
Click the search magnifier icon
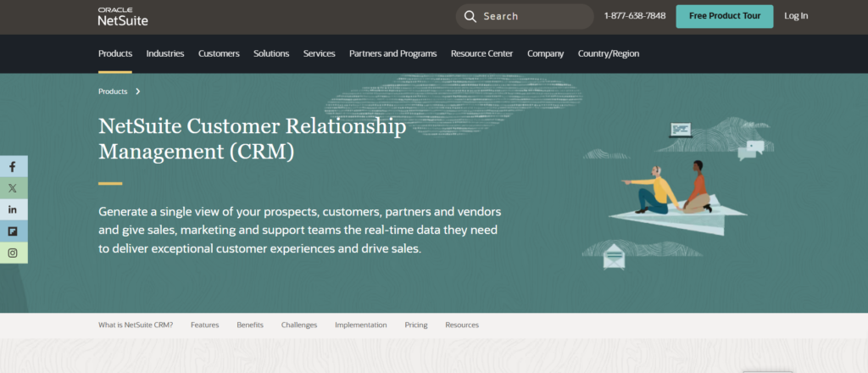tap(470, 17)
